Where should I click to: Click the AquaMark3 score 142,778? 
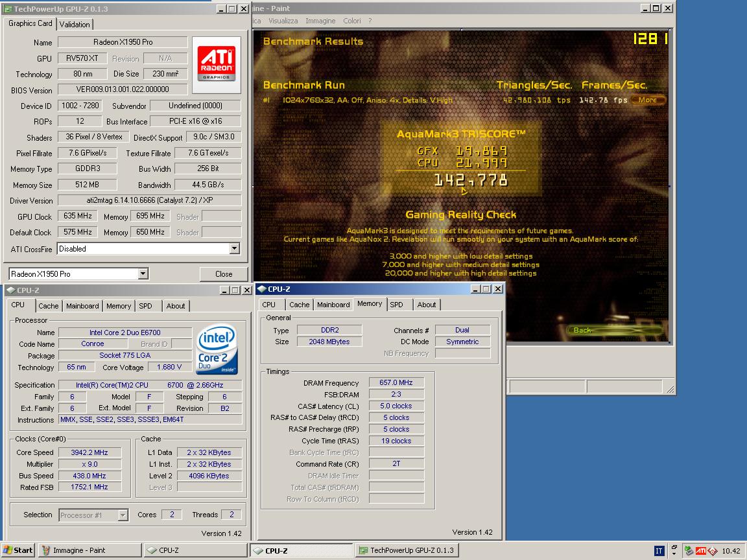tap(471, 180)
